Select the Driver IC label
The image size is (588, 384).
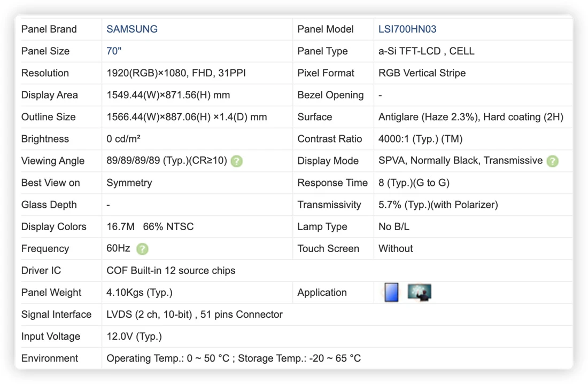tap(41, 270)
